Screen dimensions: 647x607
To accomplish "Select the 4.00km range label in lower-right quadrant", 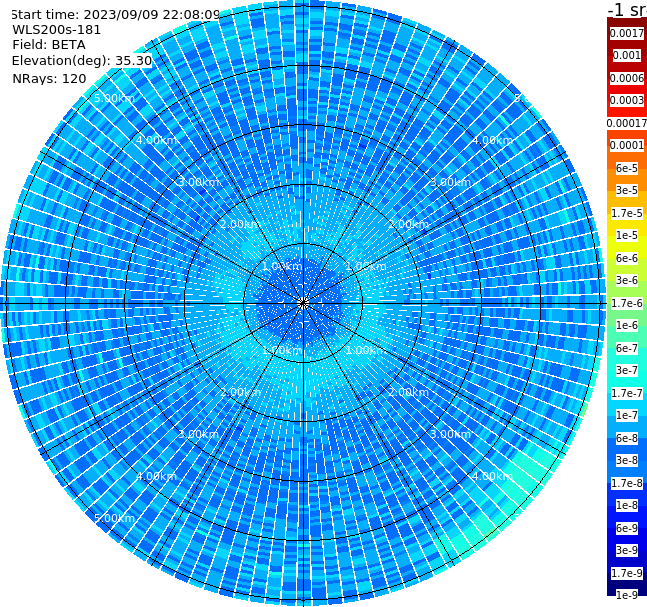I will pyautogui.click(x=492, y=476).
